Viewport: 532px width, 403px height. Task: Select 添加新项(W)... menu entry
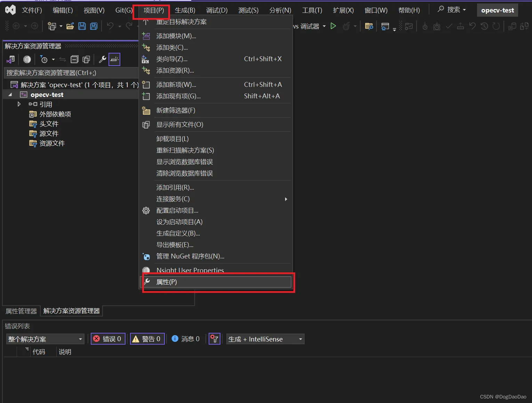pyautogui.click(x=216, y=85)
